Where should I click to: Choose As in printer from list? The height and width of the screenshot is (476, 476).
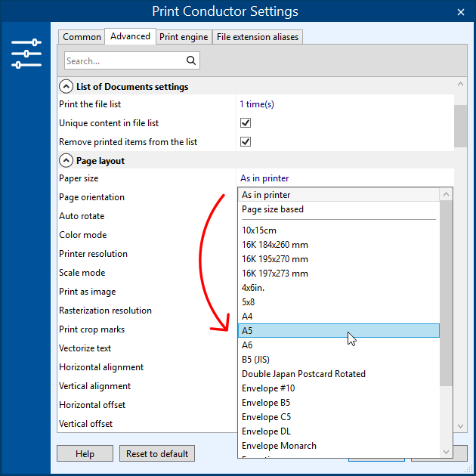coord(338,195)
